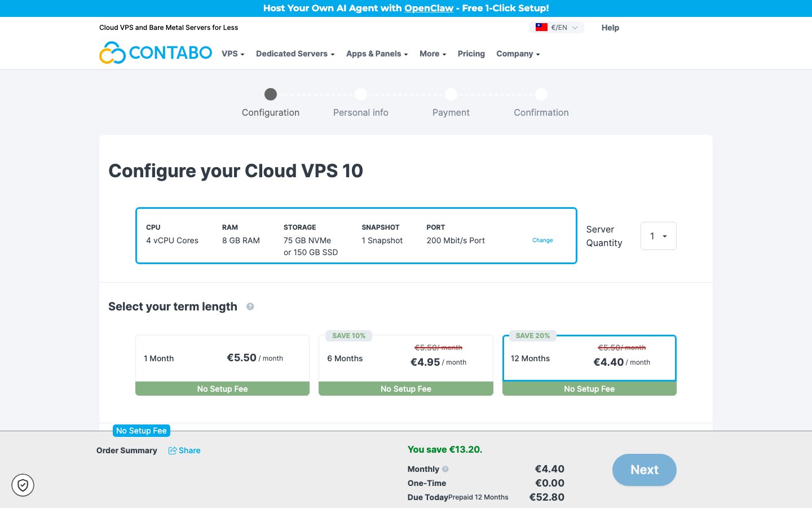
Task: Click the '4 vCPU Cores' spec
Action: (x=172, y=240)
